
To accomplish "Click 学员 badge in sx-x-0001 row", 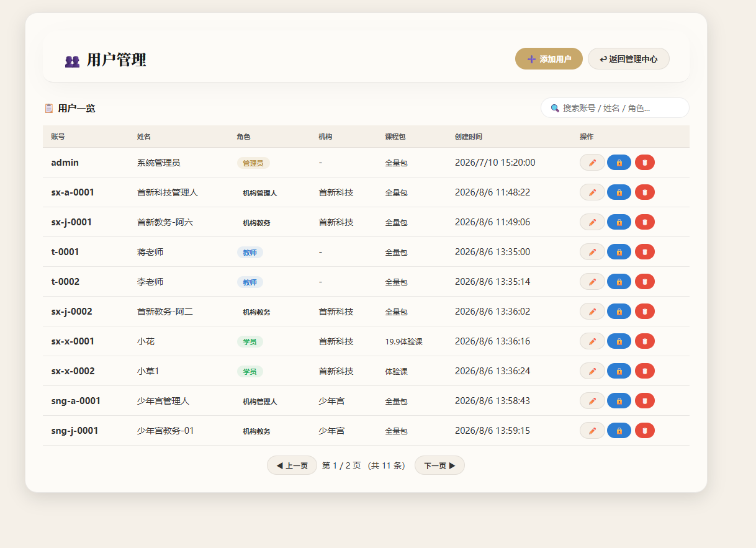I will [x=250, y=342].
